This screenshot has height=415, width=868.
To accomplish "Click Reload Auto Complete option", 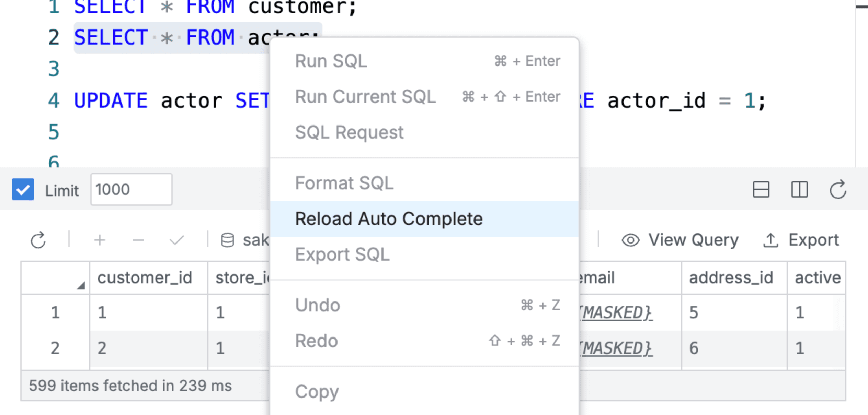I will click(x=389, y=218).
